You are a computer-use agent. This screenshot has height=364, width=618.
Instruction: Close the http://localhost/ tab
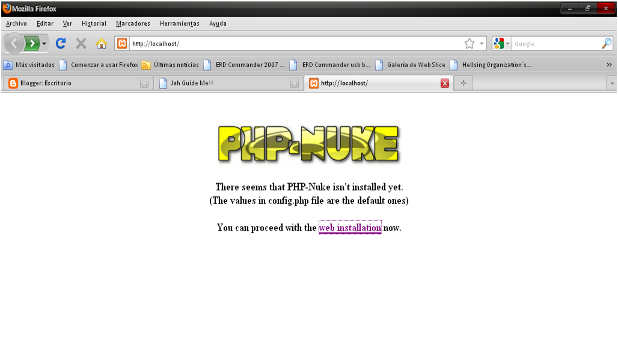(x=444, y=83)
